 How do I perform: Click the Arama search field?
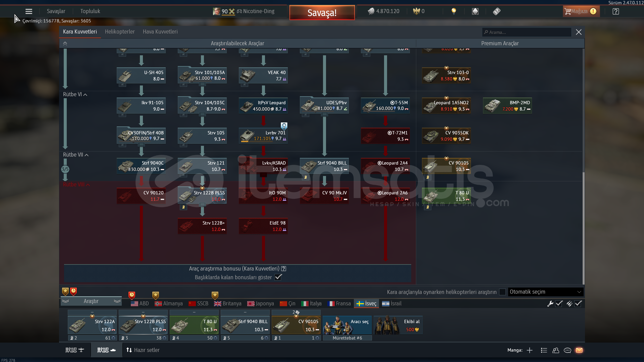[x=527, y=32]
